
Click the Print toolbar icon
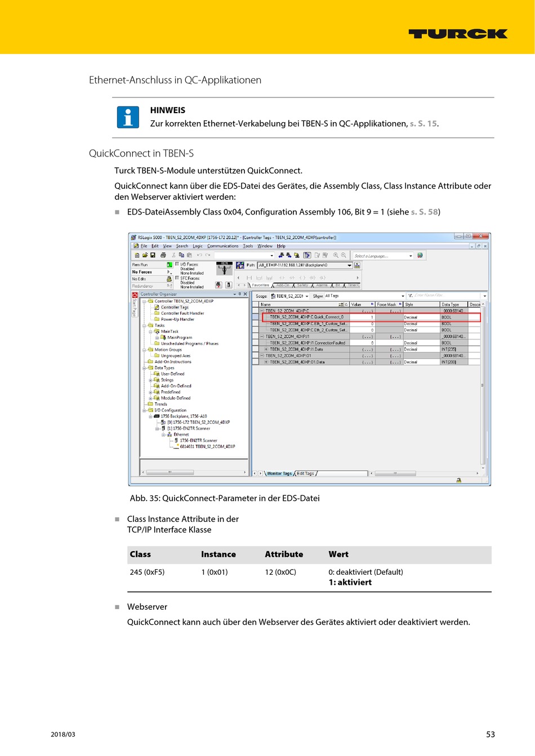click(x=163, y=255)
